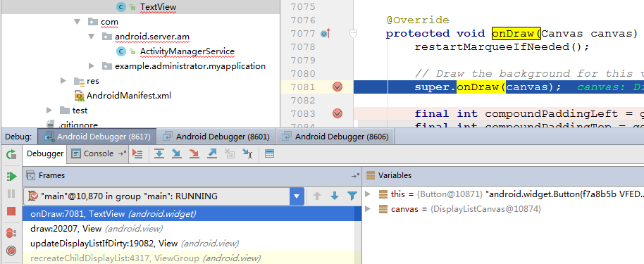This screenshot has height=264, width=644.
Task: Select the draw:20207, View stack frame
Action: tap(96, 229)
